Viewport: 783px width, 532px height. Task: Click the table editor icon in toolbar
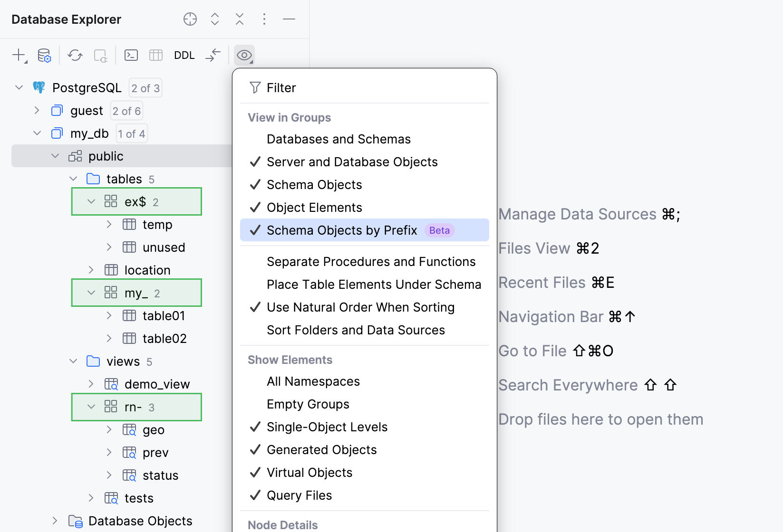(x=156, y=55)
